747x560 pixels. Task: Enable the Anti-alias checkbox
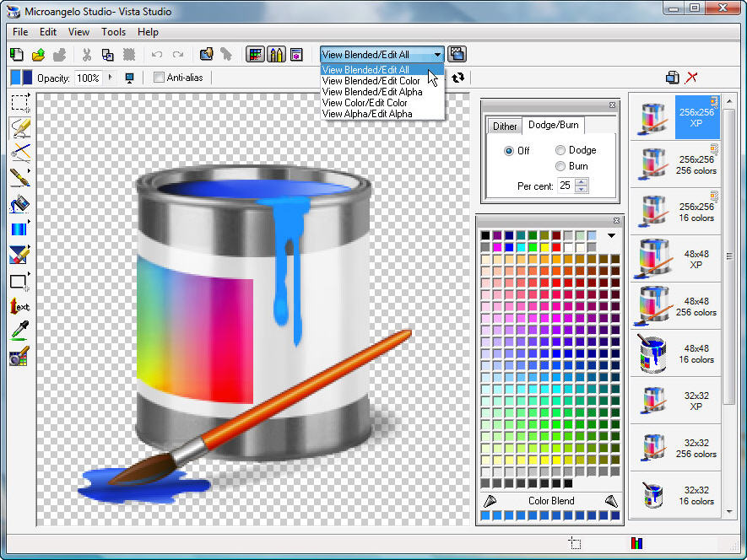click(160, 78)
